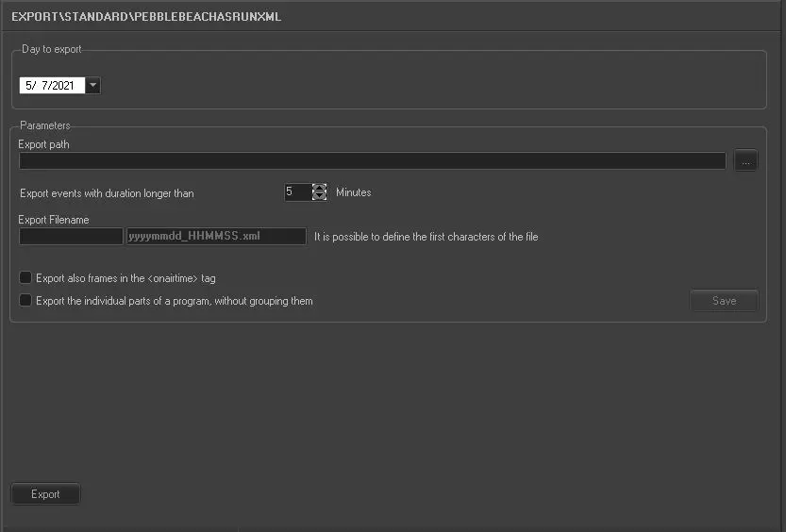786x532 pixels.
Task: Click the duration minutes value box
Action: (296, 192)
